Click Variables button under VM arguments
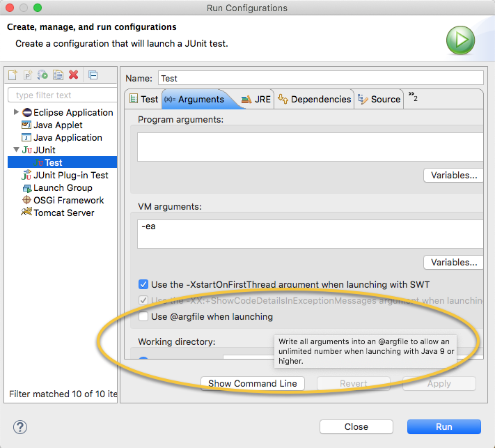 point(453,262)
